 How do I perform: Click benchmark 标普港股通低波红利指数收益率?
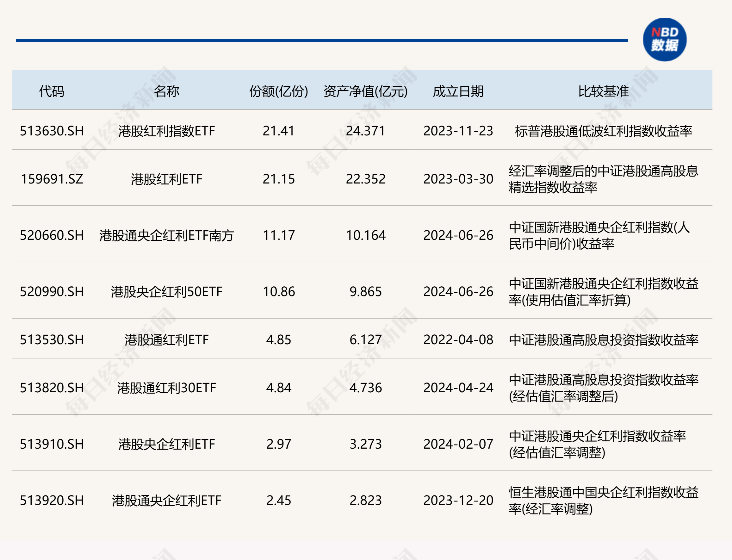603,131
